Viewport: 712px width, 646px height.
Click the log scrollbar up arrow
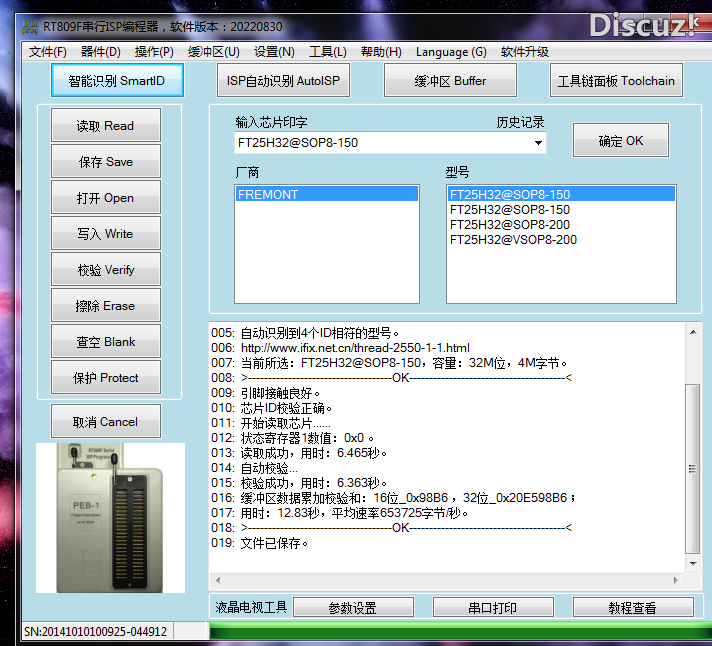tap(693, 332)
